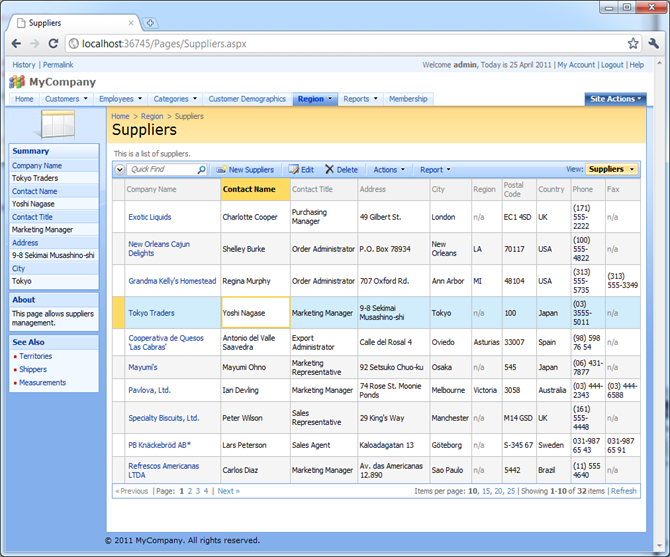Bookmark this page with the star icon
670x557 pixels.
coord(632,44)
